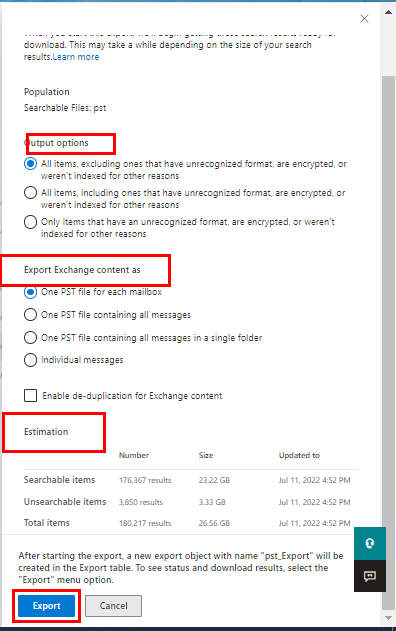
Task: Close the export panel with X
Action: tap(364, 19)
